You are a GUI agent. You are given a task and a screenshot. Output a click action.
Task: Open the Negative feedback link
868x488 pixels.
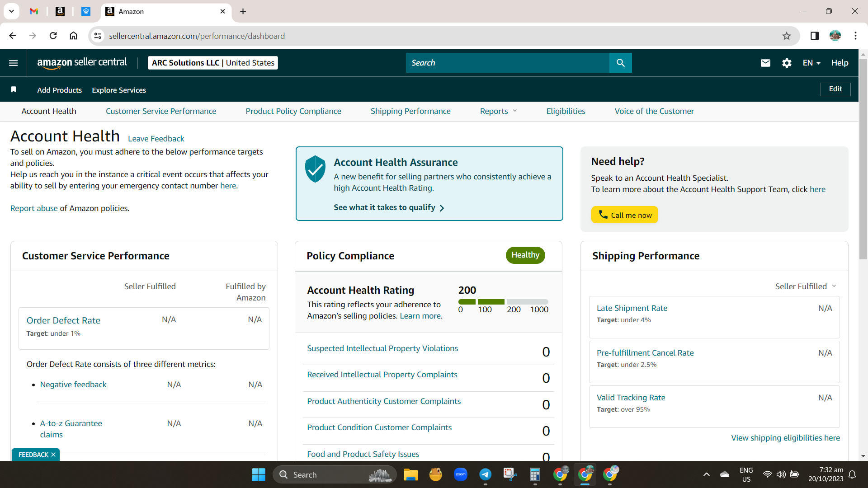click(x=73, y=385)
